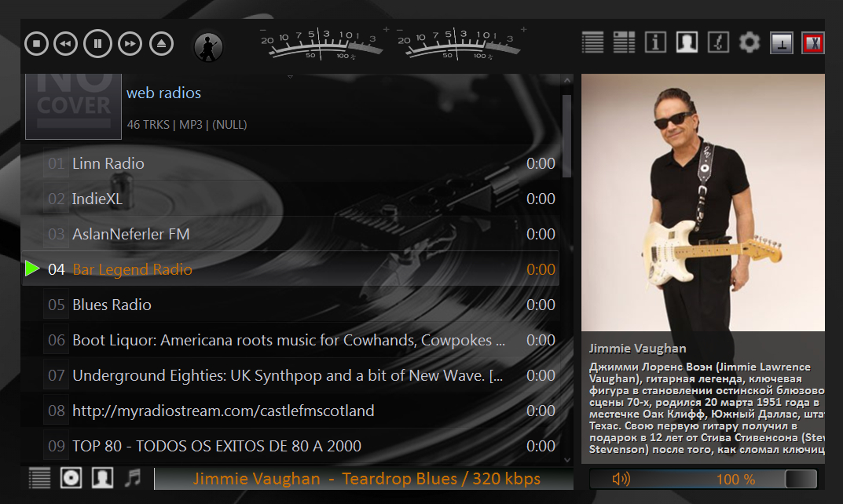This screenshot has width=843, height=504.
Task: Click the Russian biography text
Action: pyautogui.click(x=706, y=408)
